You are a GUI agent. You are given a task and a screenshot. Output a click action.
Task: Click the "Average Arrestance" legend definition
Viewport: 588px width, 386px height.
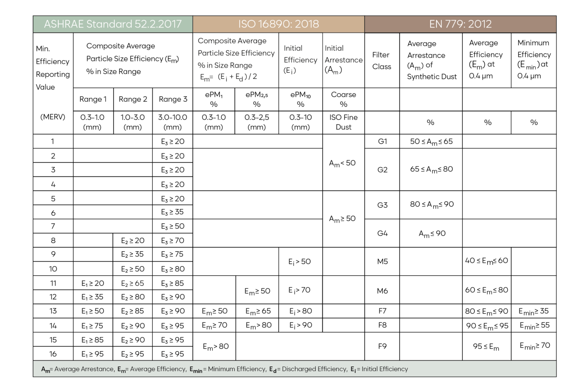(x=84, y=369)
